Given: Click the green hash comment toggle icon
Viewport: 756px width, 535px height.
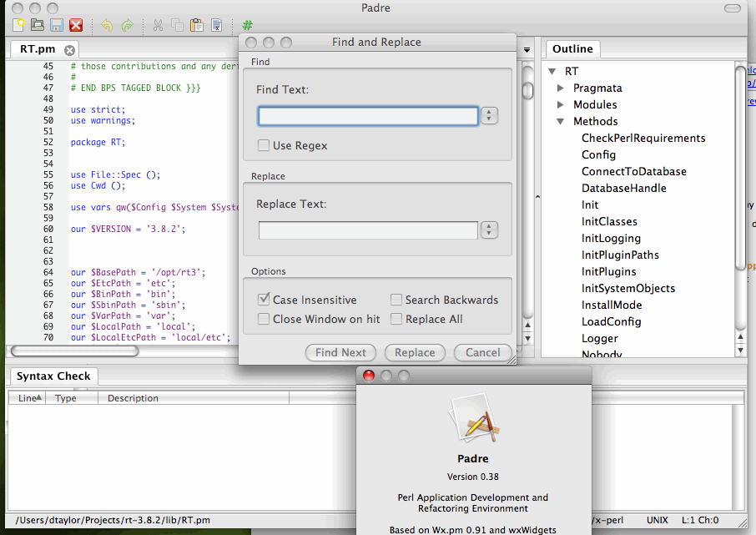Looking at the screenshot, I should pyautogui.click(x=248, y=25).
